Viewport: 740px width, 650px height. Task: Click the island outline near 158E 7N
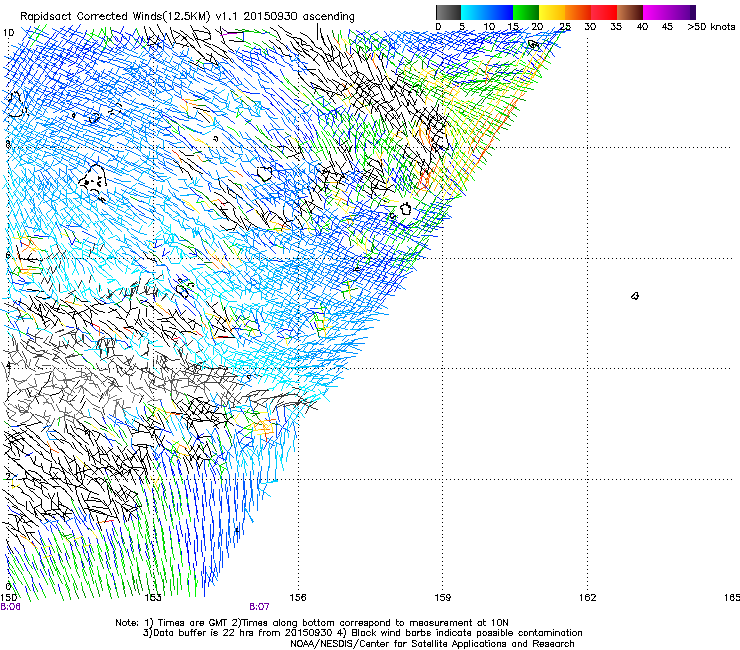405,208
